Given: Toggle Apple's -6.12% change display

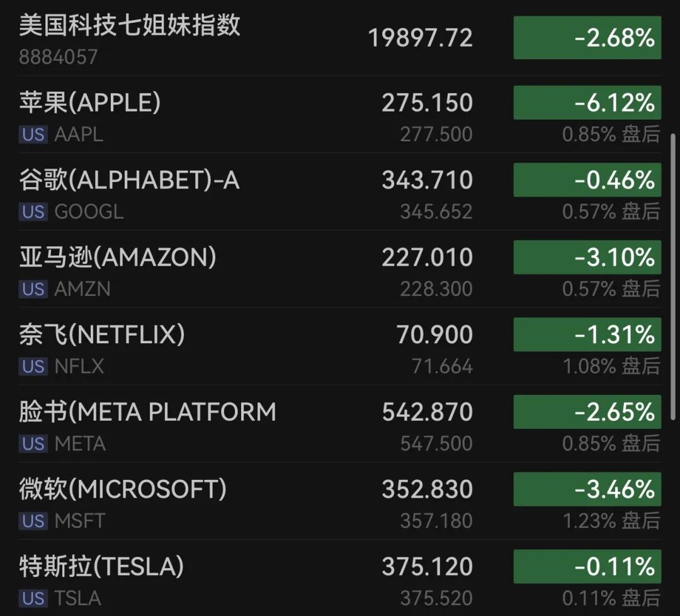Looking at the screenshot, I should click(x=587, y=103).
